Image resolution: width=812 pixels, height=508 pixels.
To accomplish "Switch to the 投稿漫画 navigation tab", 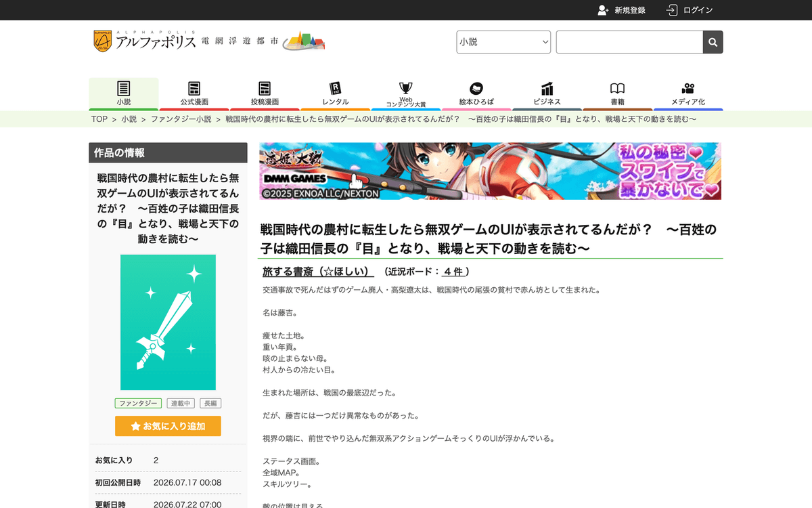I will [265, 93].
